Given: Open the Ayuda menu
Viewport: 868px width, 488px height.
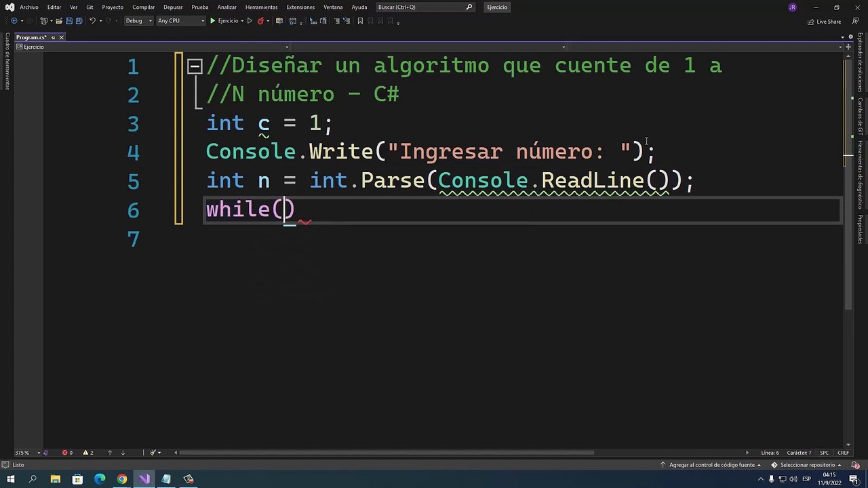Looking at the screenshot, I should click(359, 7).
